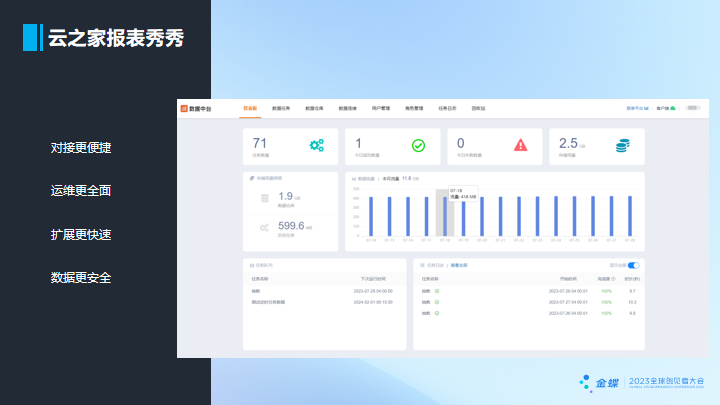The height and width of the screenshot is (405, 720).
Task: Click the 1.9 GB data warehouse cylinder icon
Action: [x=265, y=198]
